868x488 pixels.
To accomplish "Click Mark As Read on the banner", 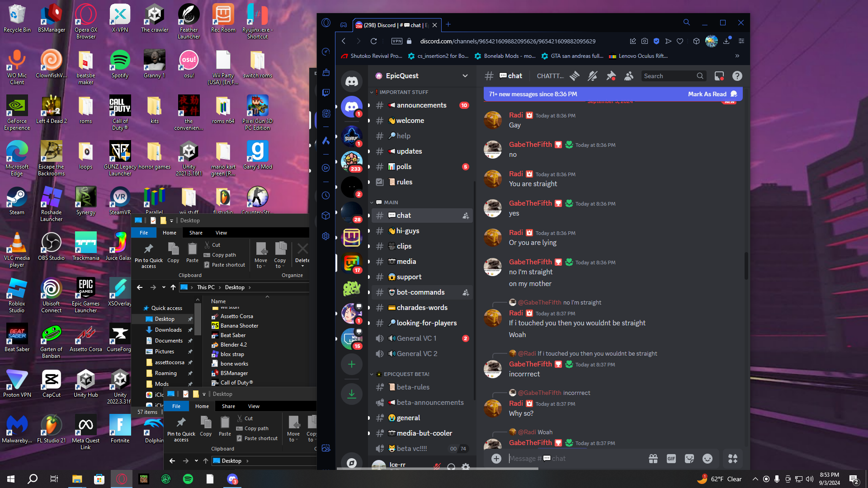I will [707, 94].
